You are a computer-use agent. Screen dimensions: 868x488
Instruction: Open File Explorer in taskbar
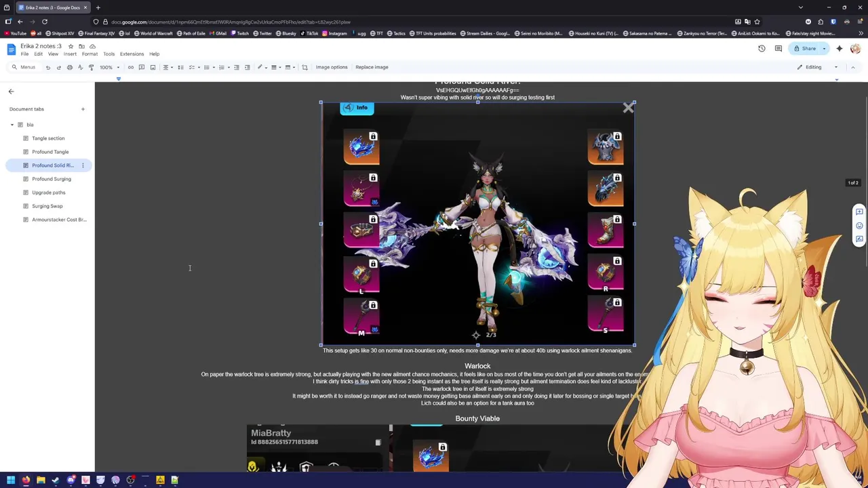pos(41,480)
